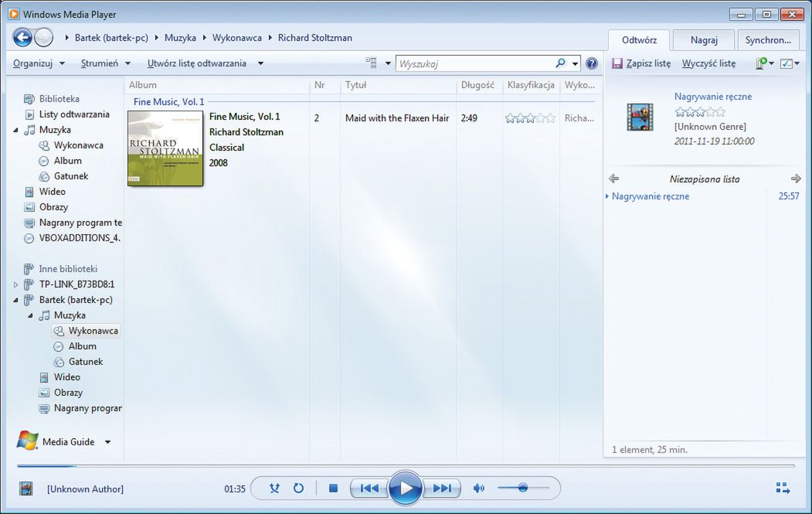The image size is (812, 514).
Task: Click the playback seek progress bar
Action: pyautogui.click(x=406, y=466)
